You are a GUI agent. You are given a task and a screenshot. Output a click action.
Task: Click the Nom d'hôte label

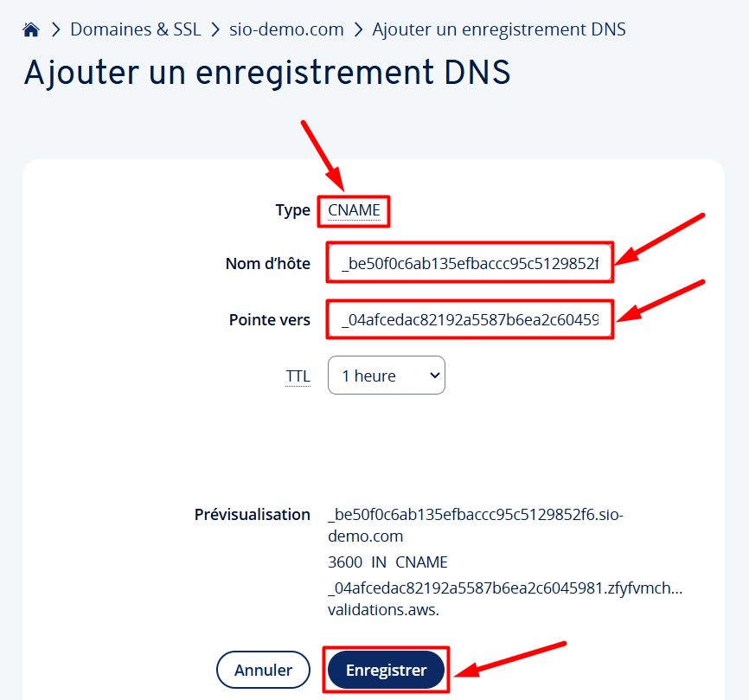click(268, 263)
